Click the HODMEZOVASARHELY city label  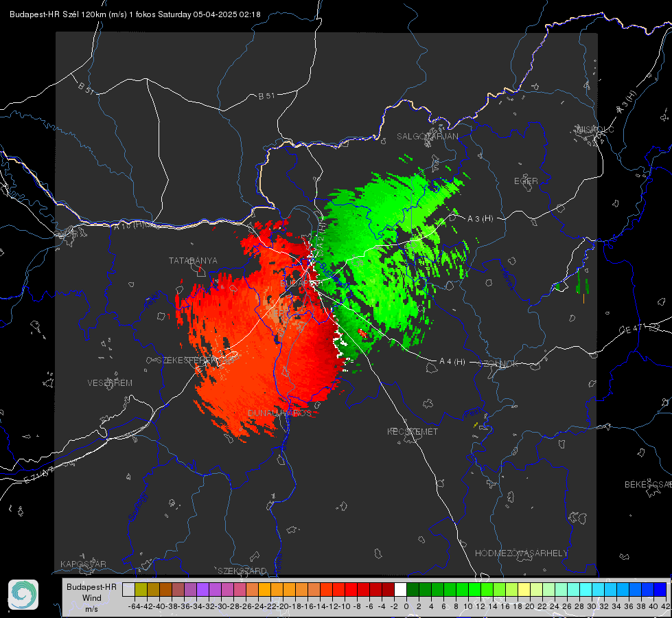521,553
